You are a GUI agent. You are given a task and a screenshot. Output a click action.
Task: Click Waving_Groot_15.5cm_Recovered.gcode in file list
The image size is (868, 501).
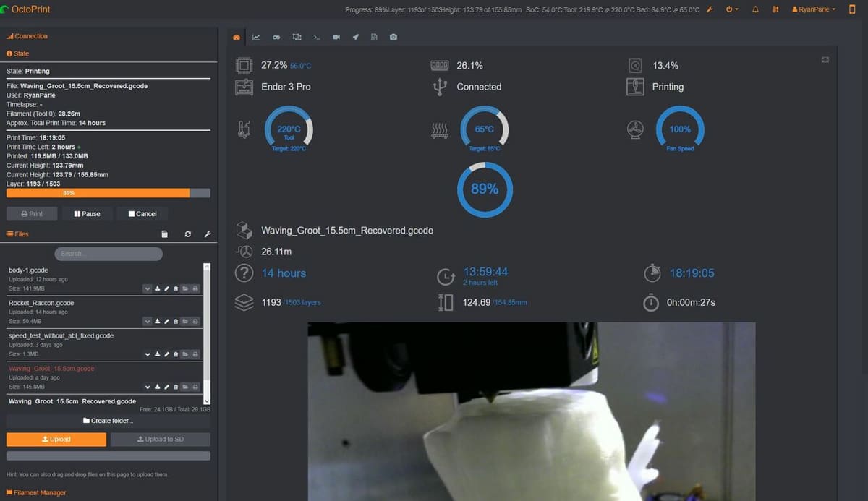coord(72,401)
